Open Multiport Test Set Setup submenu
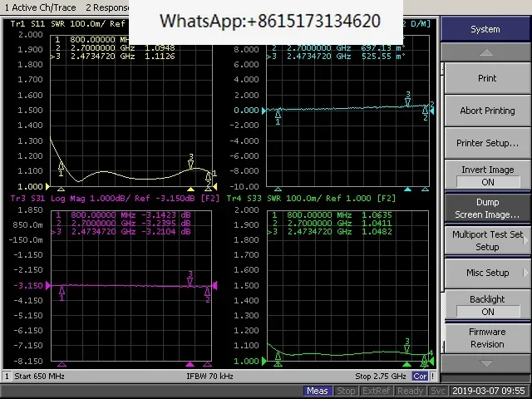 487,240
